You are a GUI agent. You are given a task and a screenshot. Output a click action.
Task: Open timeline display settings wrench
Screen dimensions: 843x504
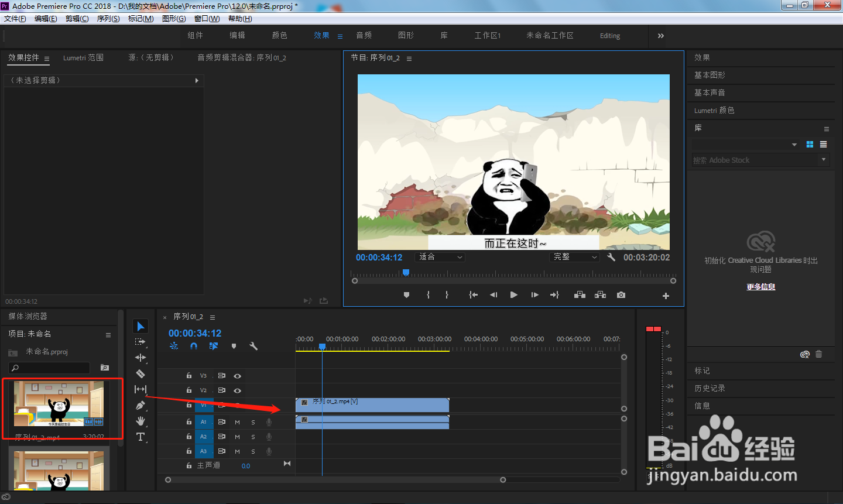tap(253, 346)
